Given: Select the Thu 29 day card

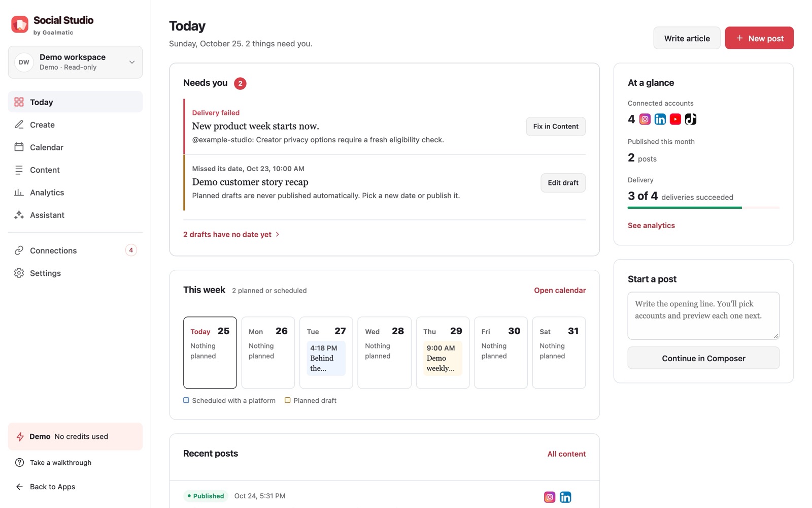Looking at the screenshot, I should click(443, 353).
